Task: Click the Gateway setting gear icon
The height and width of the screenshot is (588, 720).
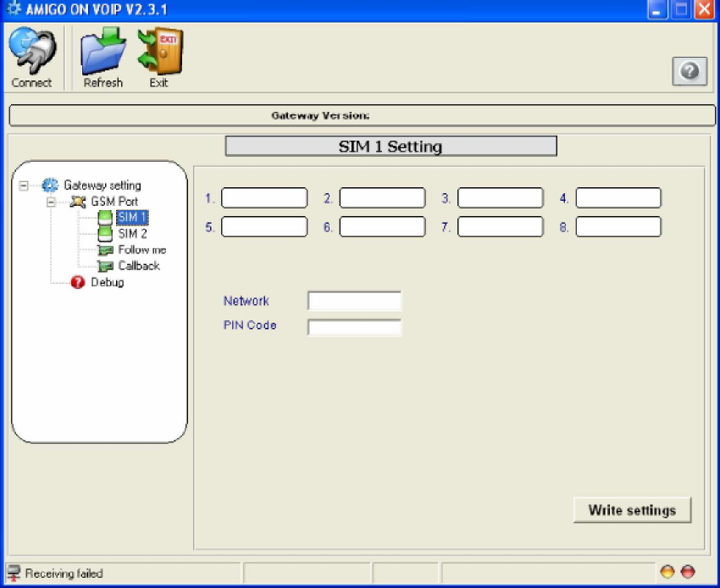Action: tap(50, 186)
